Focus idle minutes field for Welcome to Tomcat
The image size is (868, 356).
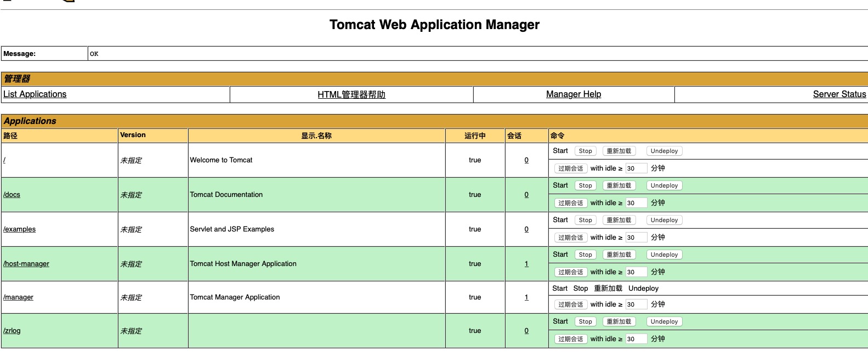(x=636, y=168)
